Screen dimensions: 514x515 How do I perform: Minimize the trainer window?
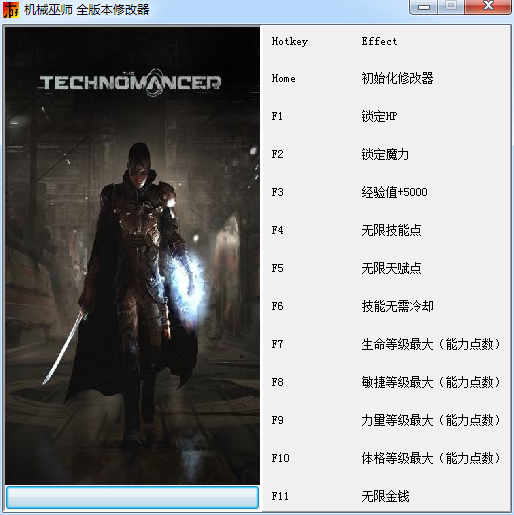pos(424,6)
